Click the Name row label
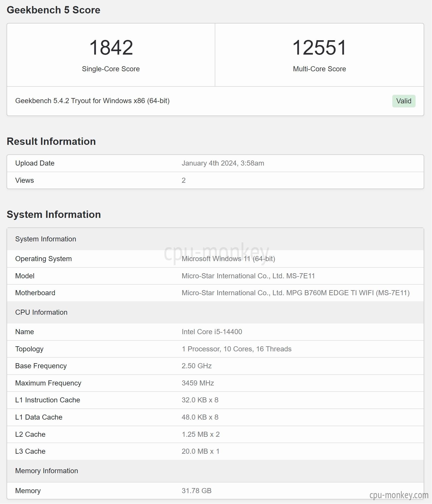This screenshot has height=504, width=432. pyautogui.click(x=25, y=332)
